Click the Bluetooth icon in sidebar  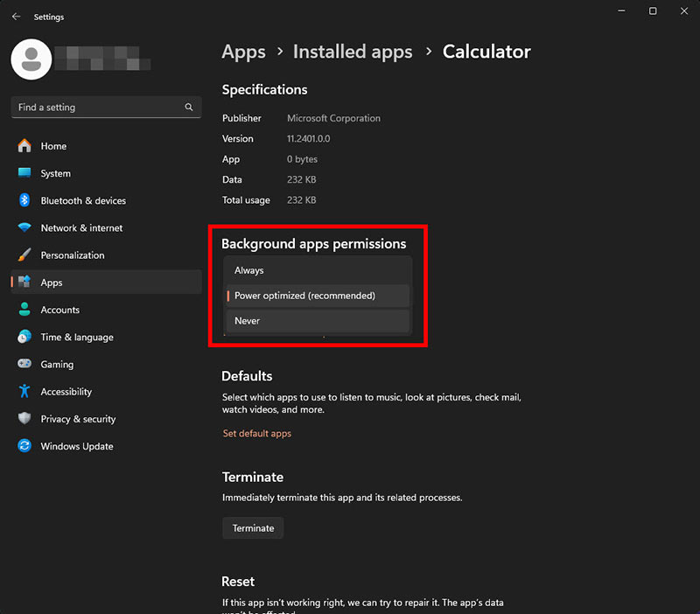(24, 200)
